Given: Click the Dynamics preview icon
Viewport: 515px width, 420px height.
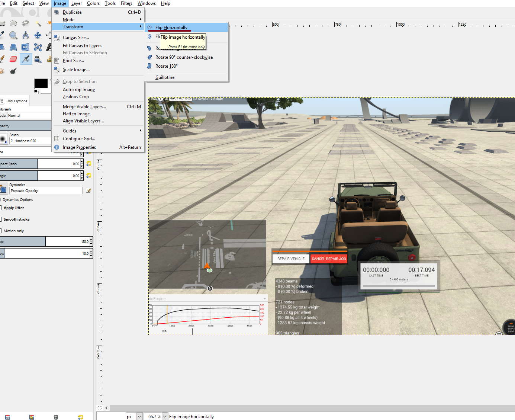Looking at the screenshot, I should 3,189.
